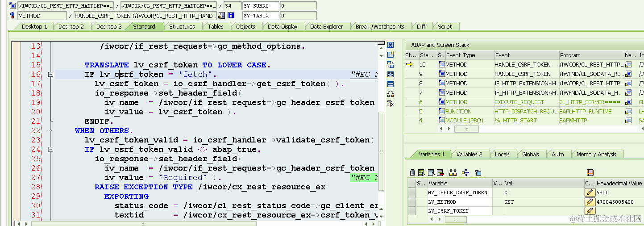Viewport: 644px width, 226px height.
Task: Select the row selector for MV_CHECK_CSRF_TOKEN
Action: click(x=412, y=193)
